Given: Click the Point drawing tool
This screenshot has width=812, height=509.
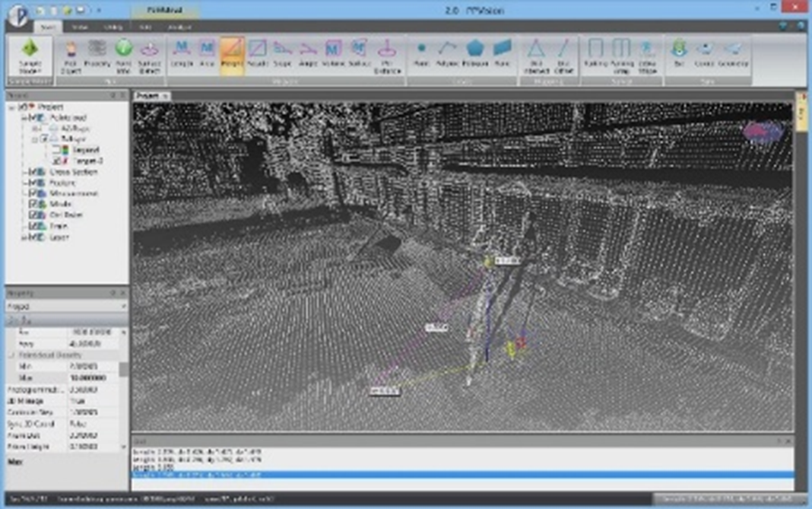Looking at the screenshot, I should pos(421,55).
